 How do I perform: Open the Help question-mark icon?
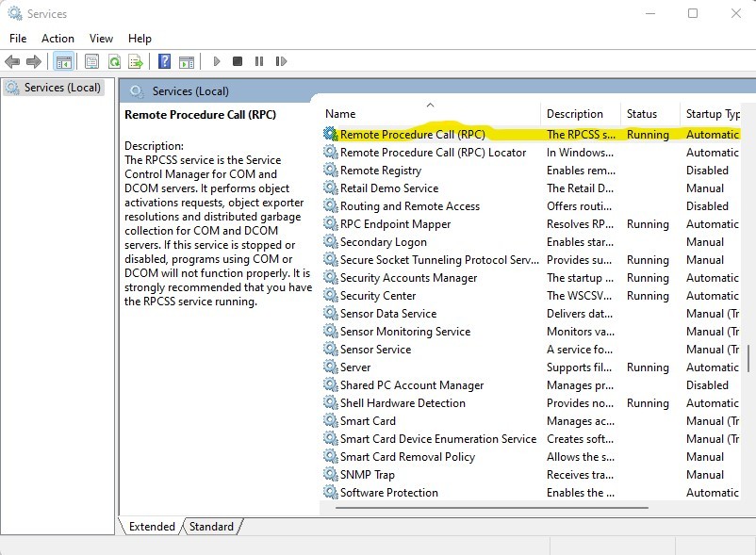point(164,61)
